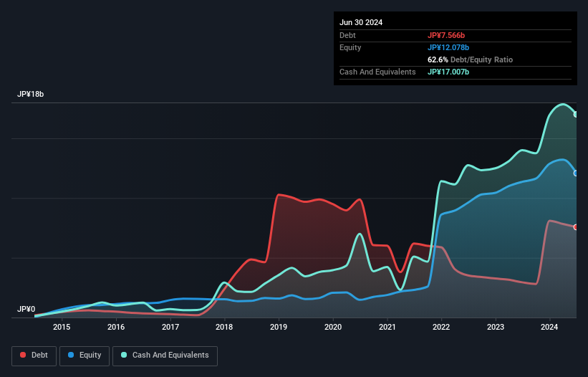588x377 pixels.
Task: Click the 2017 x-axis label
Action: click(x=170, y=327)
